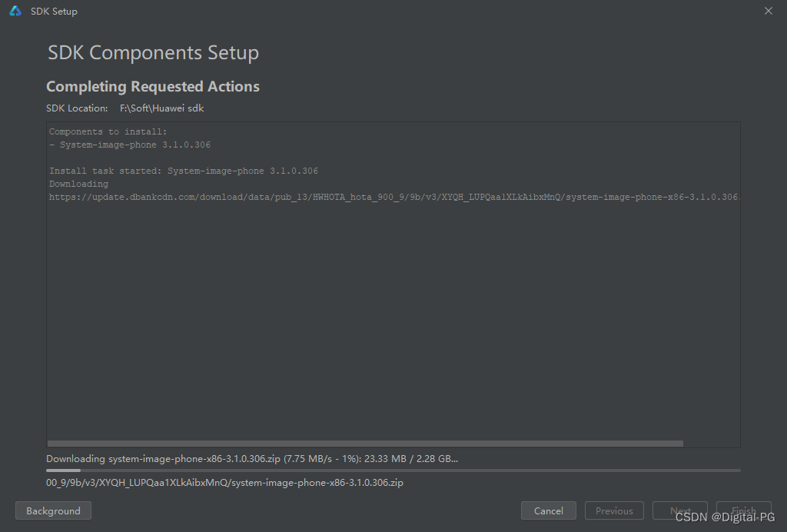Click the SDK Setup window title
The width and height of the screenshot is (787, 532).
(55, 11)
